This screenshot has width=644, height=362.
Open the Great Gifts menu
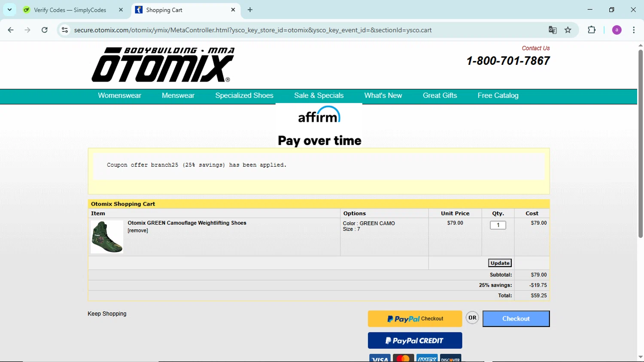(x=440, y=96)
